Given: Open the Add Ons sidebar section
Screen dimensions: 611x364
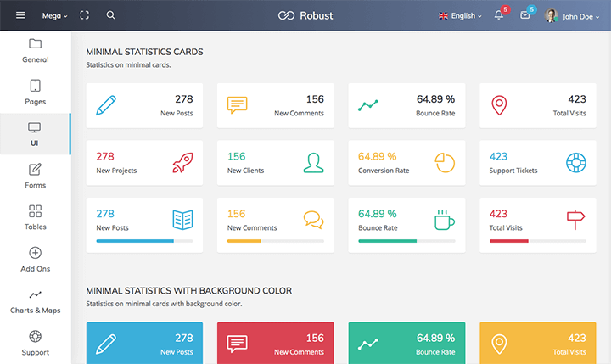Looking at the screenshot, I should pyautogui.click(x=36, y=260).
